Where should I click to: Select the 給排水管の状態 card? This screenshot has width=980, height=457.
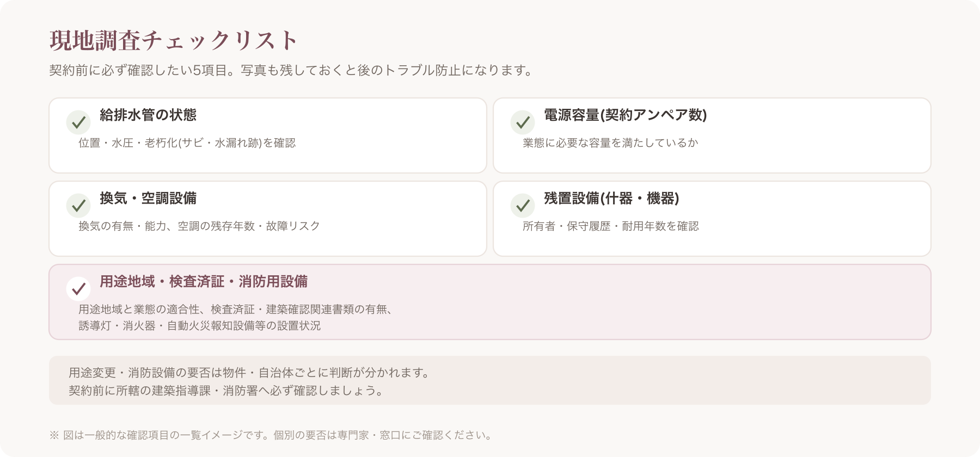coord(268,135)
